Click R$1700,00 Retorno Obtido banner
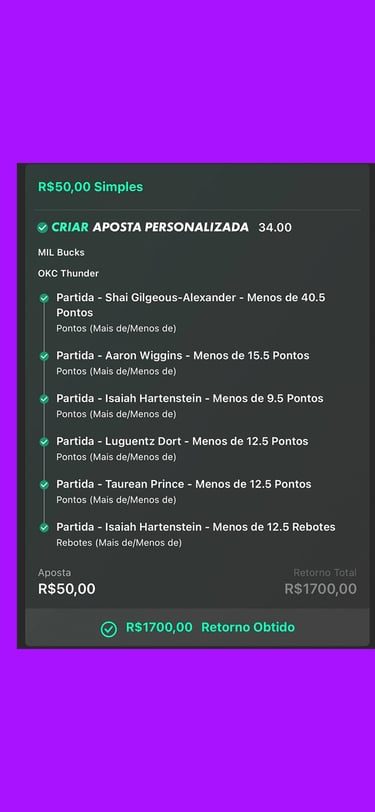 (197, 628)
